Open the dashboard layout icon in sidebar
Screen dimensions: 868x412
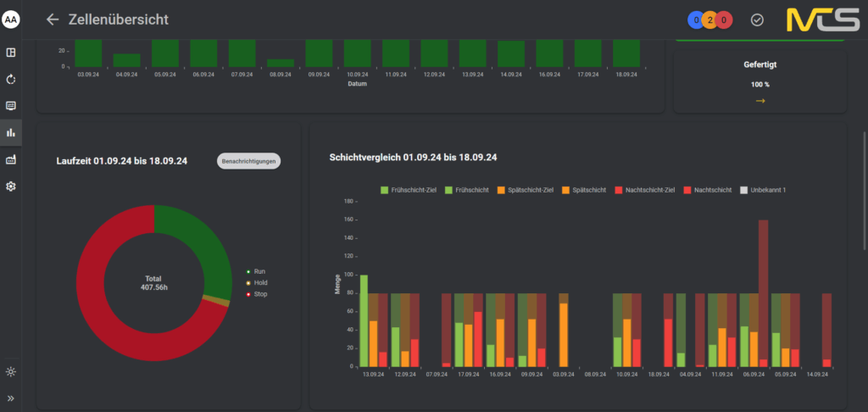point(11,53)
